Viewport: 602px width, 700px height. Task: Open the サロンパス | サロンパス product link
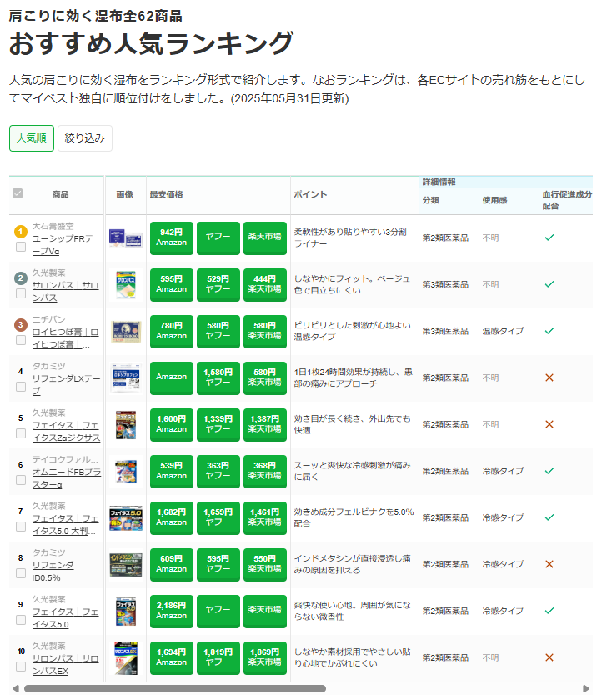[65, 292]
